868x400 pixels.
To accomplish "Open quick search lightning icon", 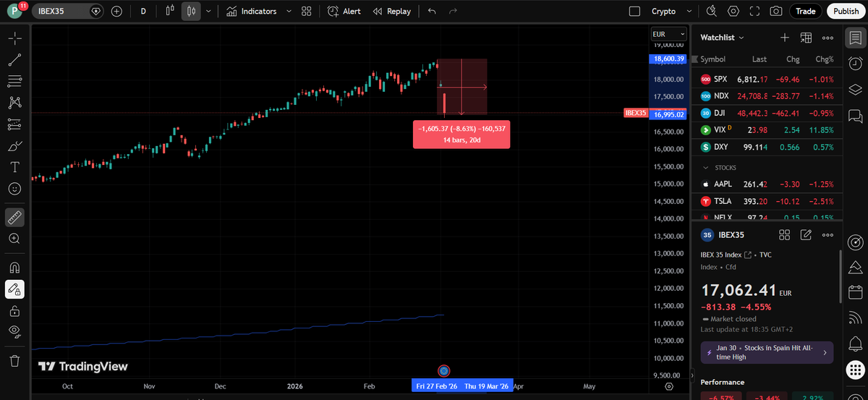I will 711,11.
